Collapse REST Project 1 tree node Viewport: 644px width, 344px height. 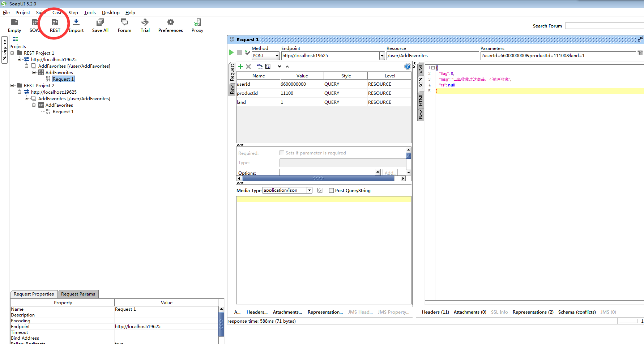12,53
